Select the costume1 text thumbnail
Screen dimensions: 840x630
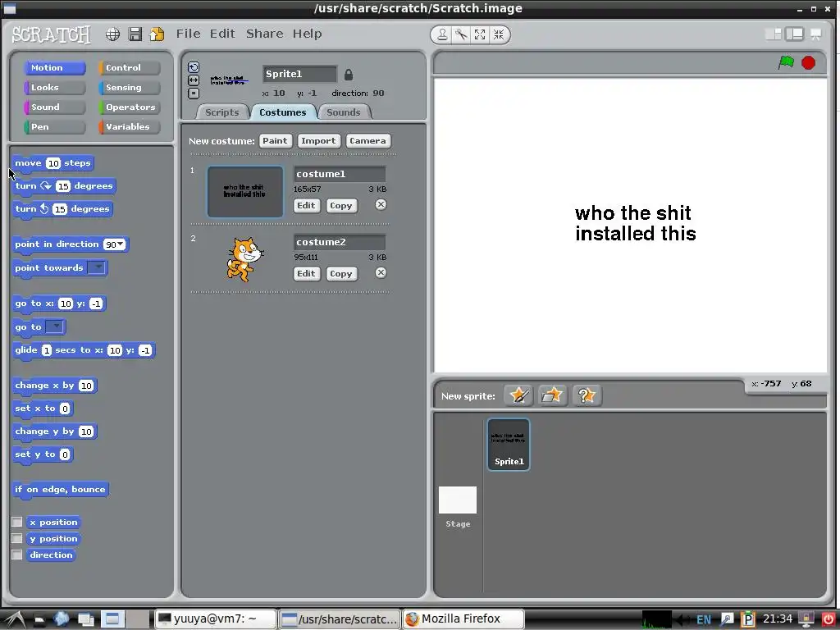tap(245, 192)
